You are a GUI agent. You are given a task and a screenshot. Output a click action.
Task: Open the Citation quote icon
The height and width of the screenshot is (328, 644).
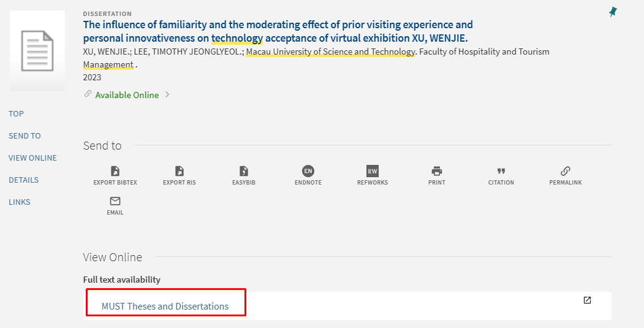pos(501,172)
